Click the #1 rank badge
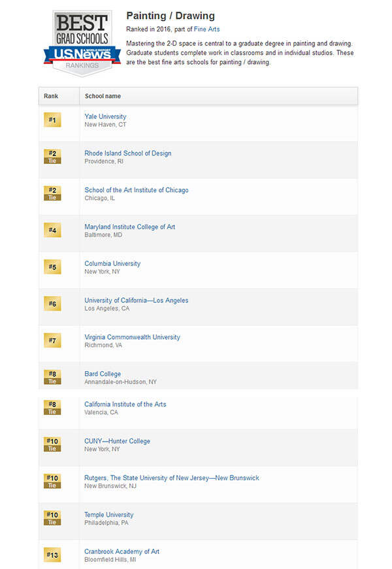Image resolution: width=392 pixels, height=569 pixels. (52, 120)
